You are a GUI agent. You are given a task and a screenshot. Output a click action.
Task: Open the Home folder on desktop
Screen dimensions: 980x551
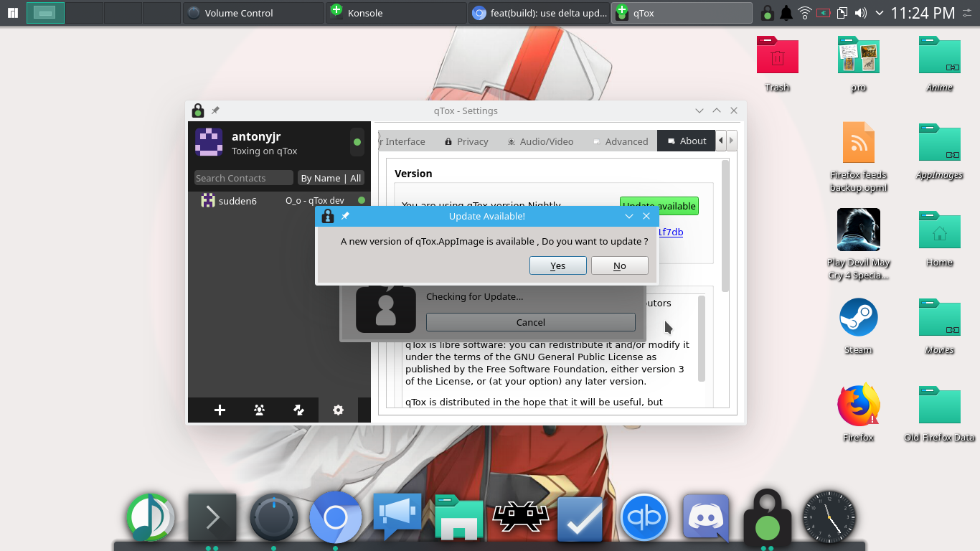[x=939, y=239]
